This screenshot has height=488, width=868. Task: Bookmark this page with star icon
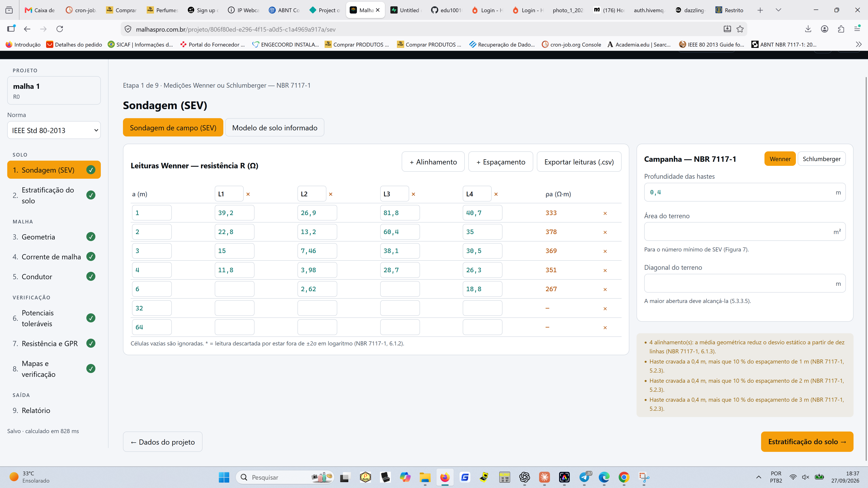click(740, 29)
